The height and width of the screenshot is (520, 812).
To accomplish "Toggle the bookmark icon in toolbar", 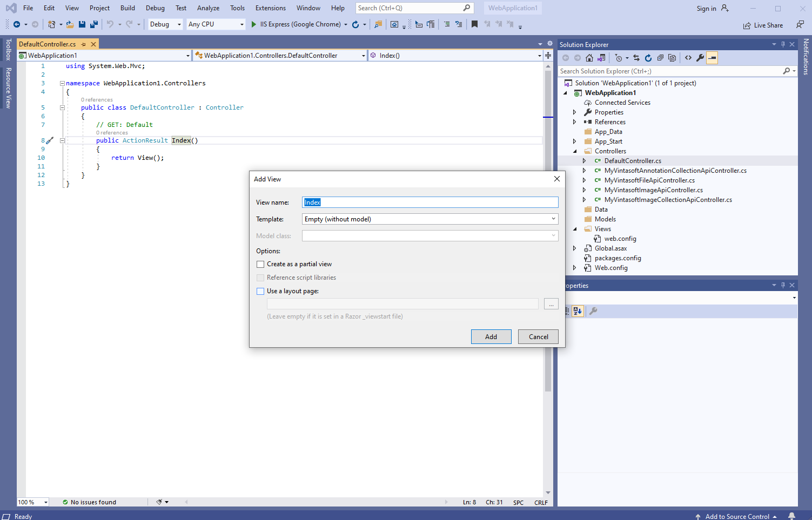I will (x=474, y=24).
